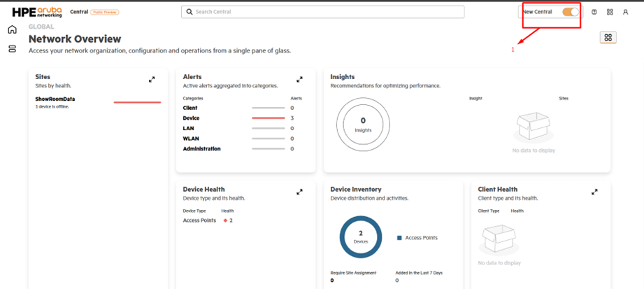Expand the Alerts card

[x=300, y=79]
